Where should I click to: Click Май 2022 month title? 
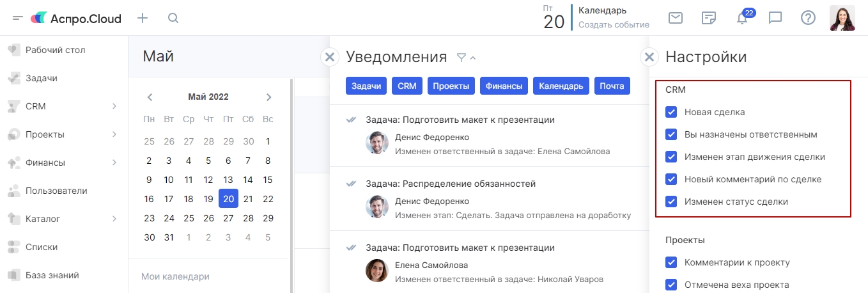pos(208,97)
